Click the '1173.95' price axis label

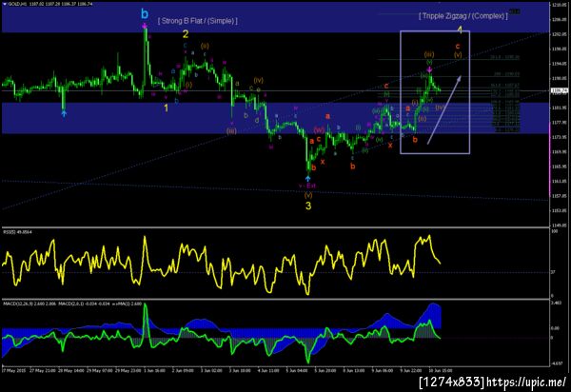pyautogui.click(x=559, y=137)
